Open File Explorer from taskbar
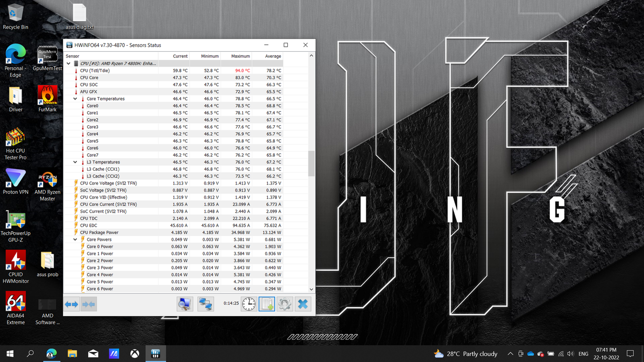The image size is (644, 362). [72, 353]
